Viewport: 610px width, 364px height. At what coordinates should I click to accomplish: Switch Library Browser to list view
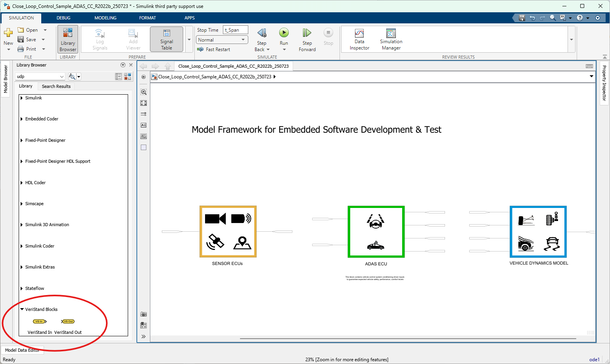(118, 76)
